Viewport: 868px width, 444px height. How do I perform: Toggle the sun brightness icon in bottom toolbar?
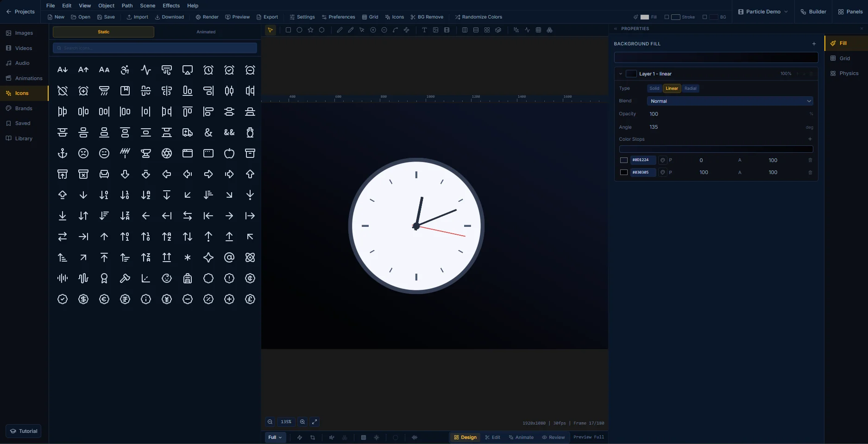[377, 438]
